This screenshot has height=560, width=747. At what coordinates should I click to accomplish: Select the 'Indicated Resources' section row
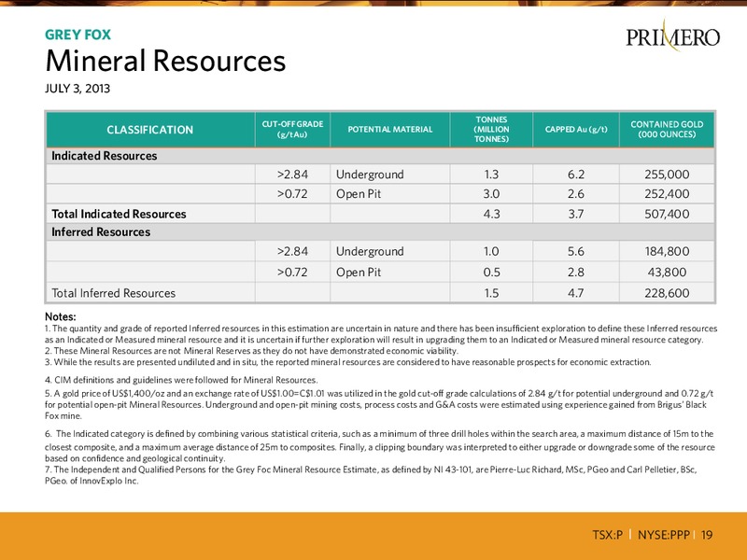[x=380, y=156]
